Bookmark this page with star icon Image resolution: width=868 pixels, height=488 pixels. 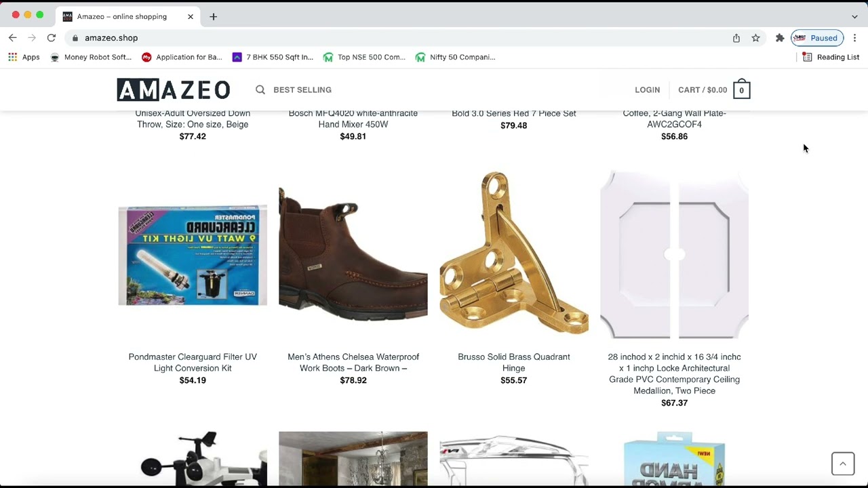755,38
